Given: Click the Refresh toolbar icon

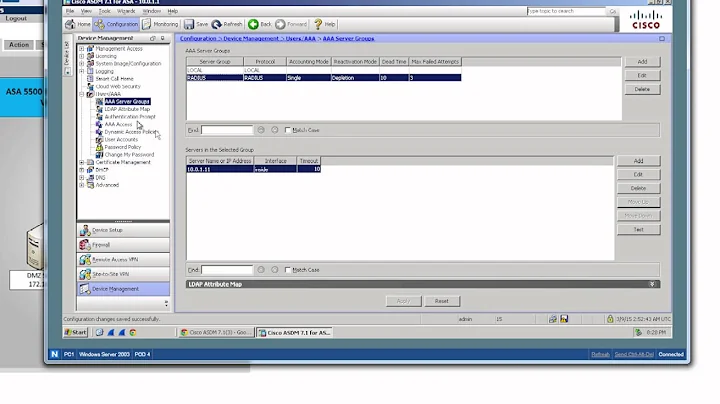Looking at the screenshot, I should (217, 24).
